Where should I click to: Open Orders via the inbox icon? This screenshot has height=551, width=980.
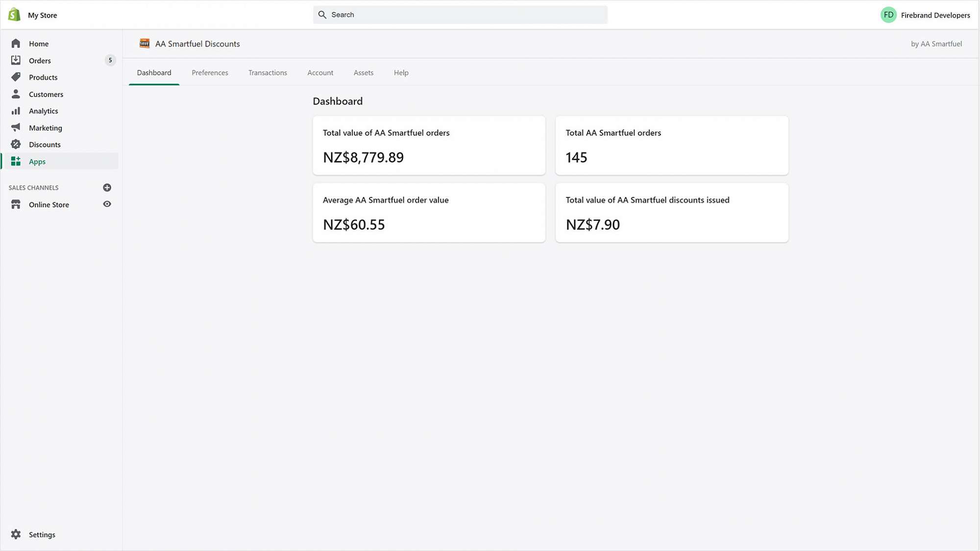(x=16, y=60)
